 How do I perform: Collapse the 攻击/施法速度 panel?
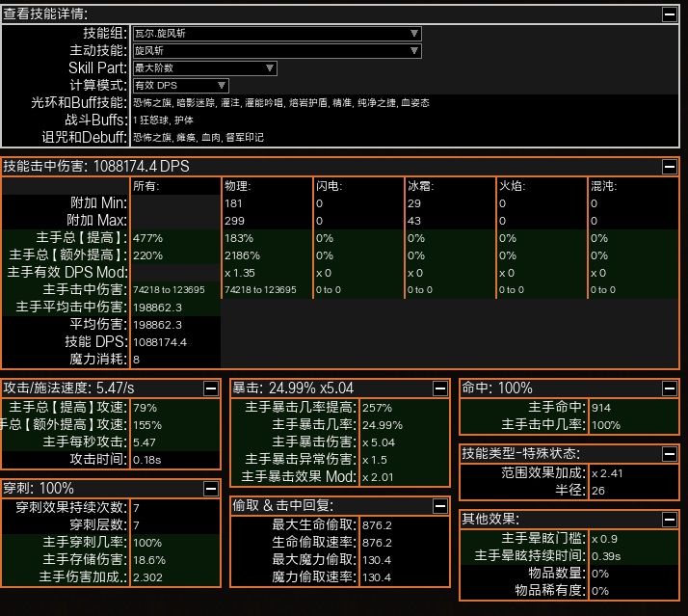pos(210,388)
